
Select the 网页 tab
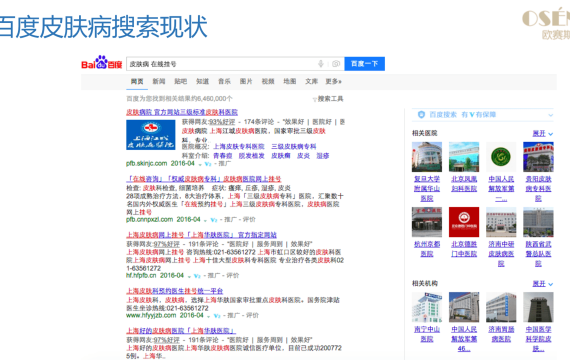pos(137,81)
